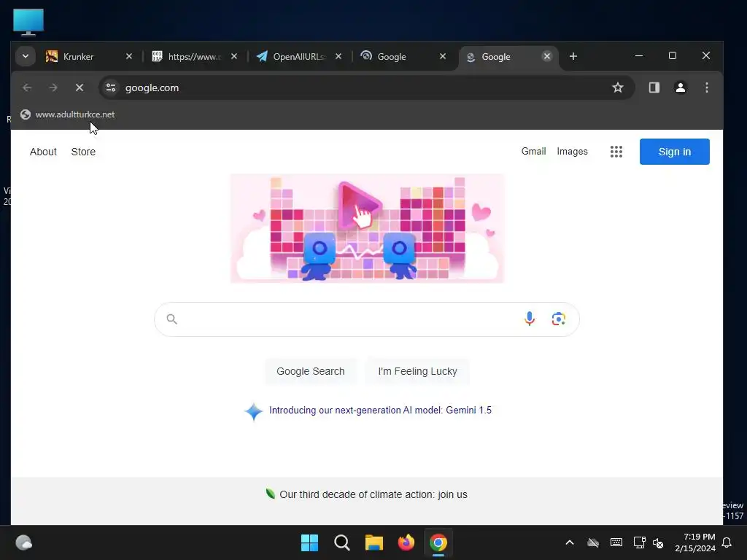Click the OneDrive tray icon

click(x=592, y=542)
